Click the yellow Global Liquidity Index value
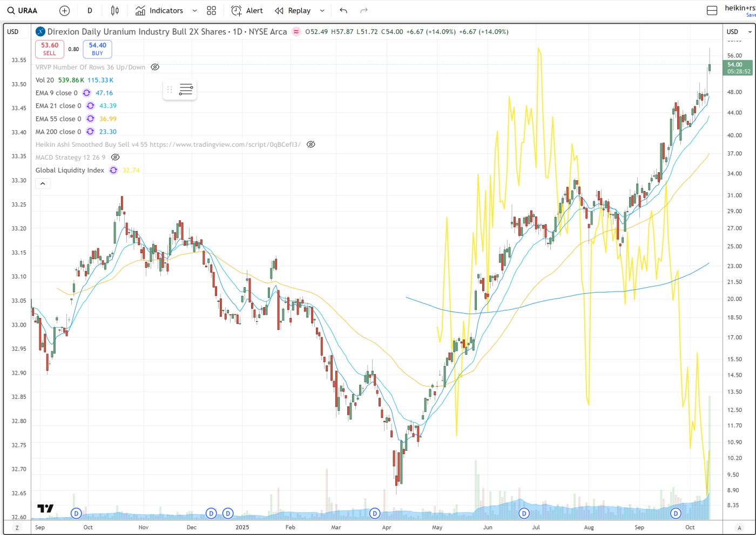756x535 pixels. coord(131,171)
